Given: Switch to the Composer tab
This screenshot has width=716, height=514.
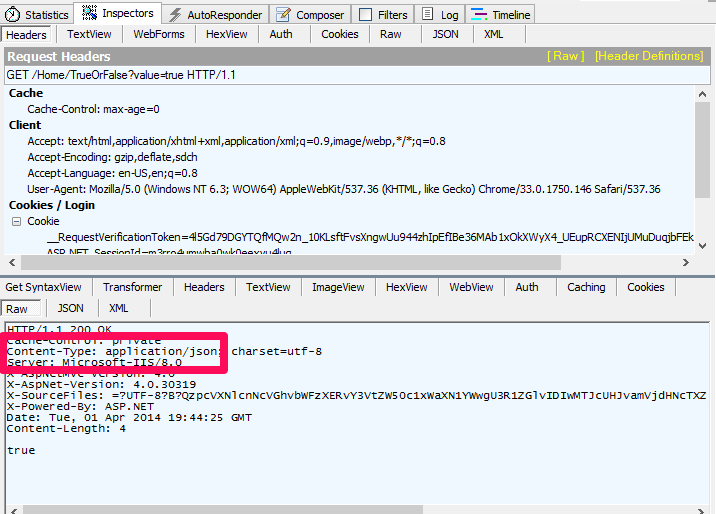Looking at the screenshot, I should tap(310, 14).
